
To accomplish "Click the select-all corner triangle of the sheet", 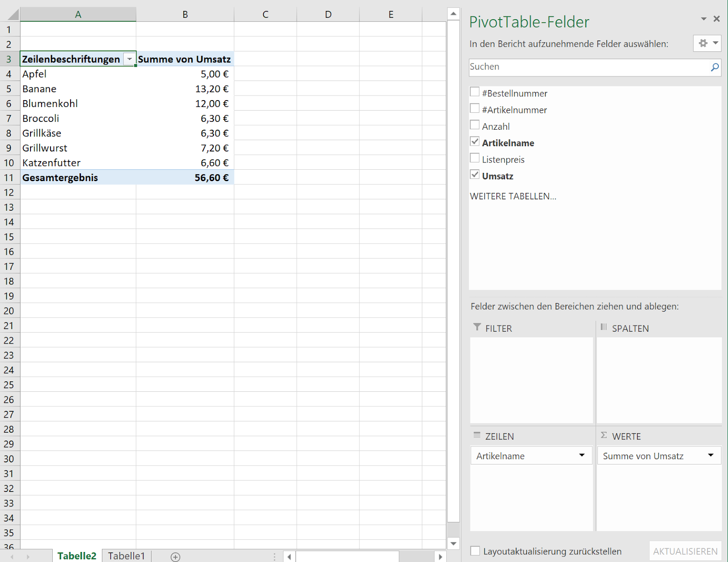I will click(x=12, y=15).
